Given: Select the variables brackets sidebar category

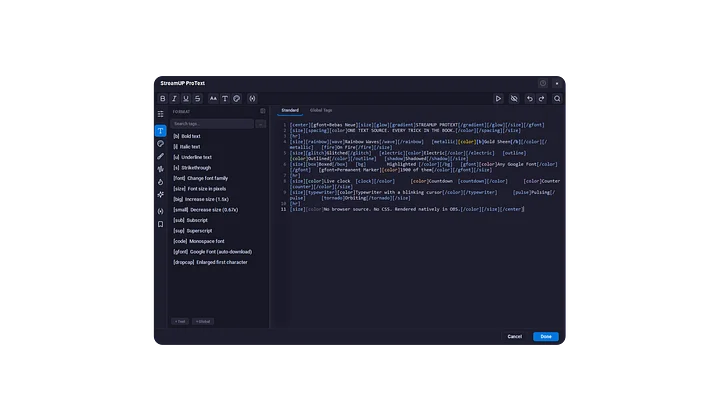Looking at the screenshot, I should point(160,211).
